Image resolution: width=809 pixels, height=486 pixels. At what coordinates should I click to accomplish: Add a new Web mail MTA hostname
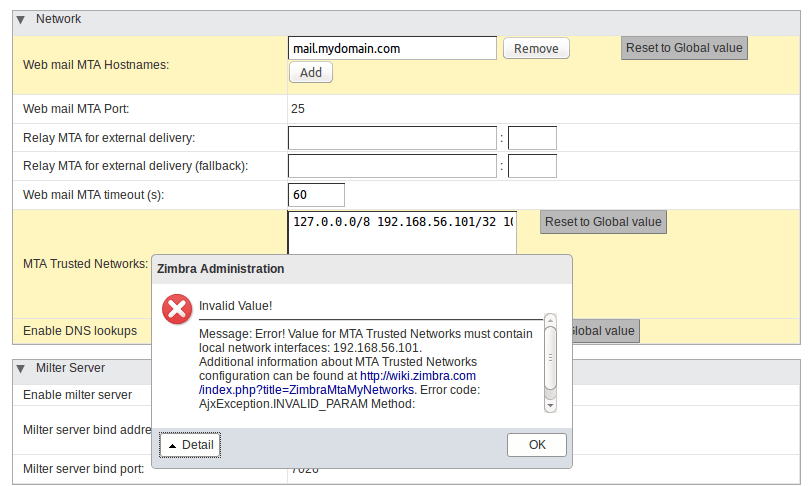tap(311, 72)
